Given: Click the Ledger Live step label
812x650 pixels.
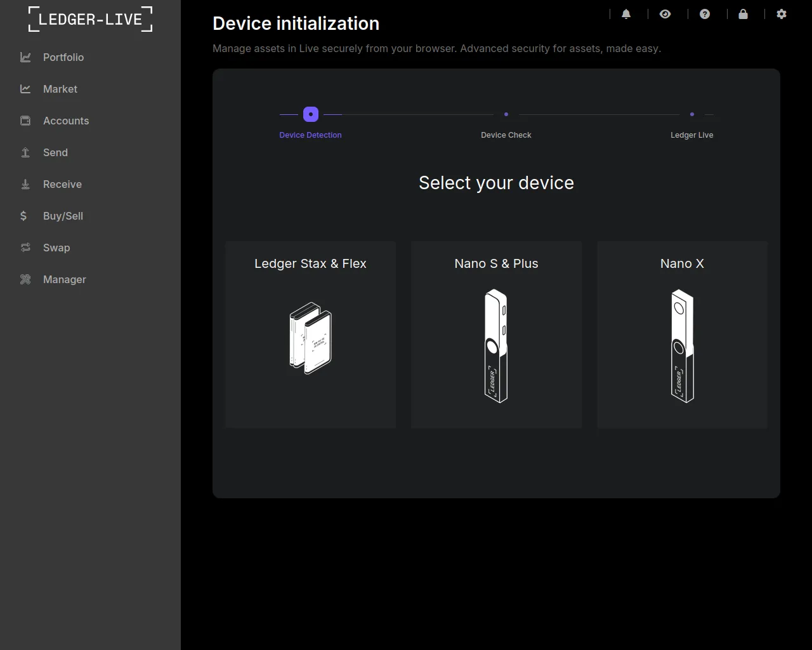Looking at the screenshot, I should (x=691, y=135).
